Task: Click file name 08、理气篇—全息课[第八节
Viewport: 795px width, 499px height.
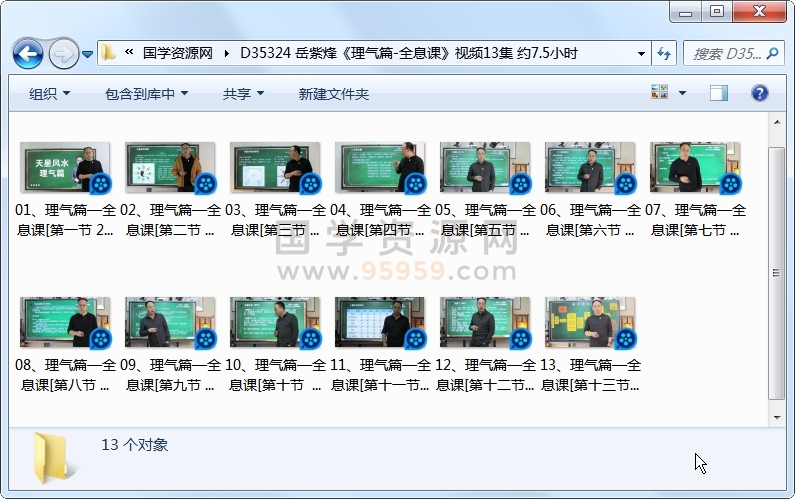Action: point(65,375)
